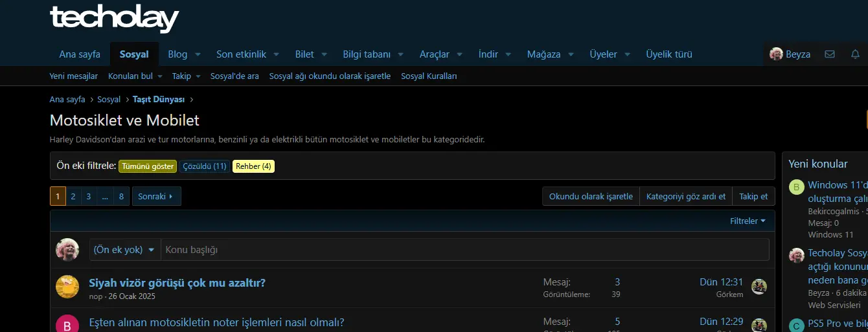
Task: Expand the Blog menu dropdown arrow
Action: (198, 54)
